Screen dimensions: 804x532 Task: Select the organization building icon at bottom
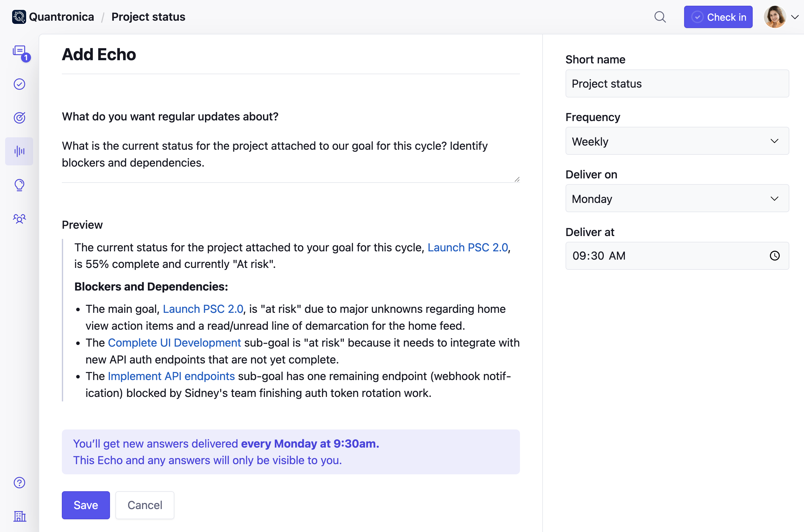click(19, 516)
